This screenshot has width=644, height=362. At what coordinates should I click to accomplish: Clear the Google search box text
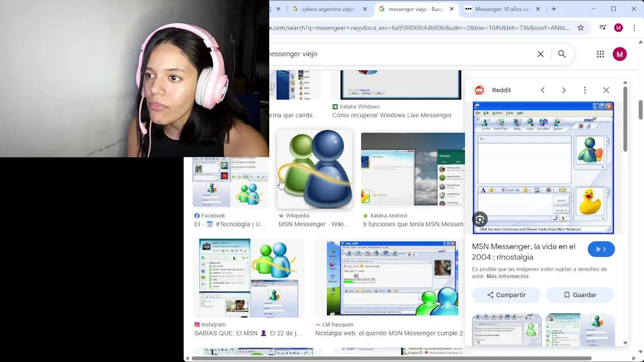[x=540, y=54]
